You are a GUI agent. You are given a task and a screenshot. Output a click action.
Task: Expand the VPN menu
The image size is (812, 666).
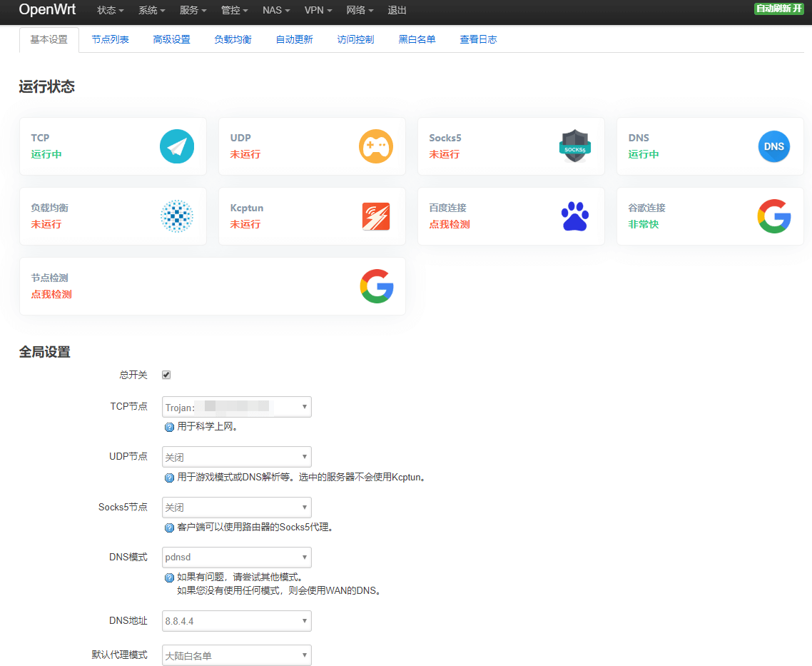pos(318,11)
